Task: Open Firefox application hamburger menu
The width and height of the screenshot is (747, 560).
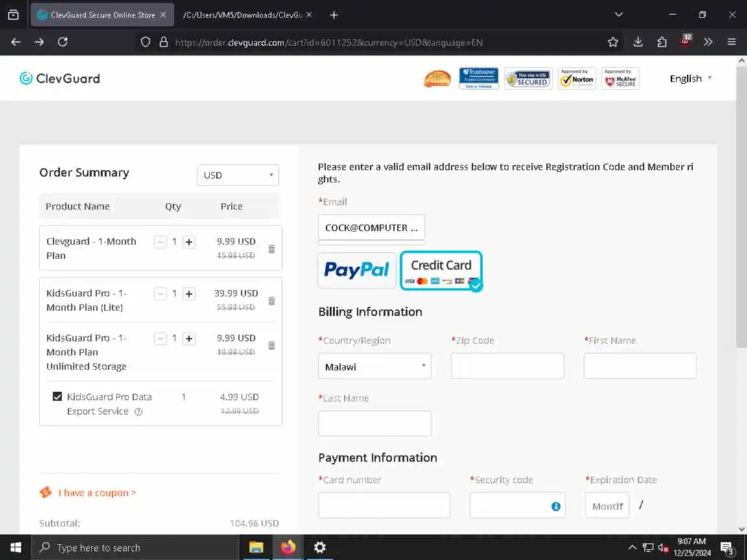Action: click(731, 42)
